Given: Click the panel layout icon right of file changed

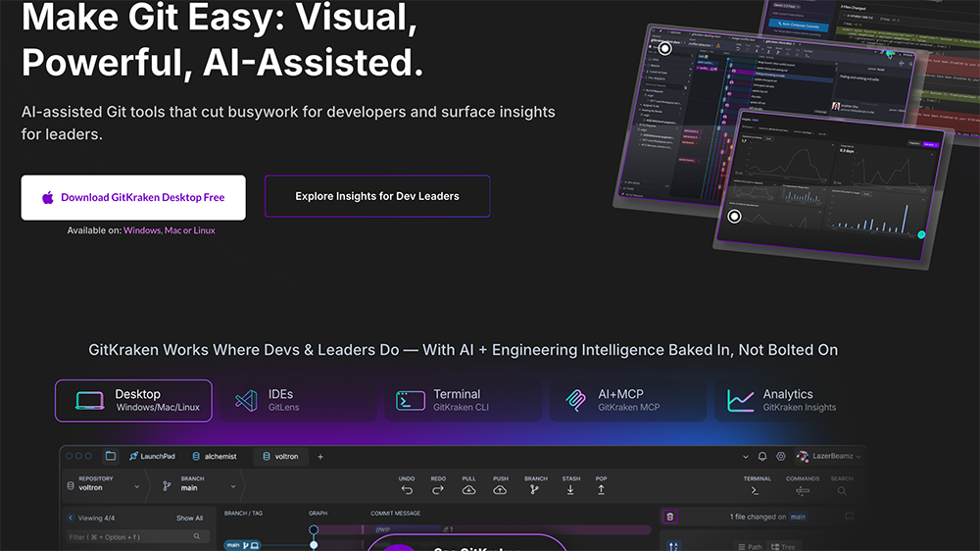Looking at the screenshot, I should pyautogui.click(x=850, y=517).
